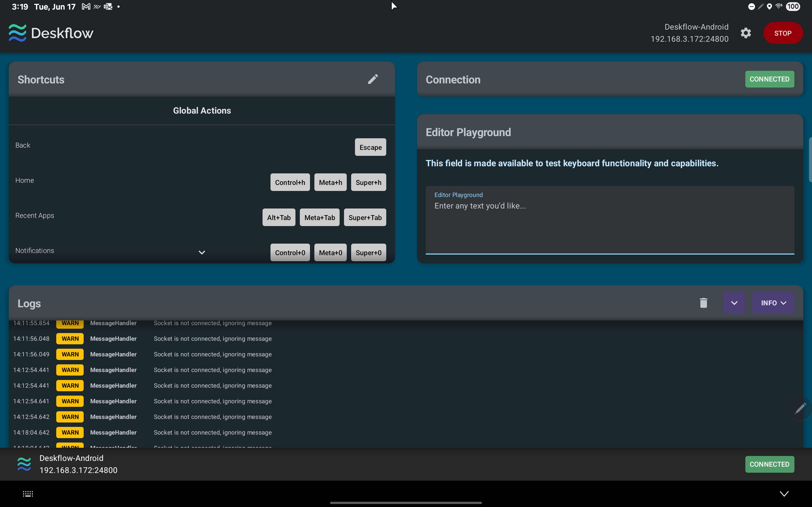Select the Global Actions section header

coord(202,111)
